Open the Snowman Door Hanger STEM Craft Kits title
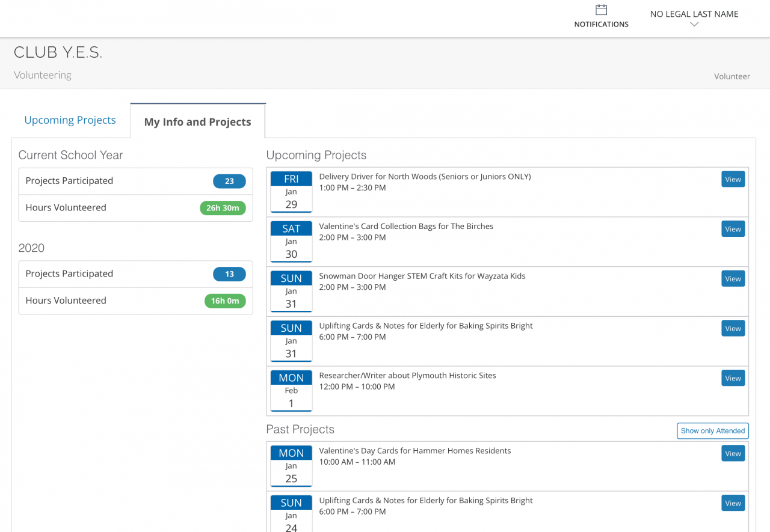 click(422, 276)
